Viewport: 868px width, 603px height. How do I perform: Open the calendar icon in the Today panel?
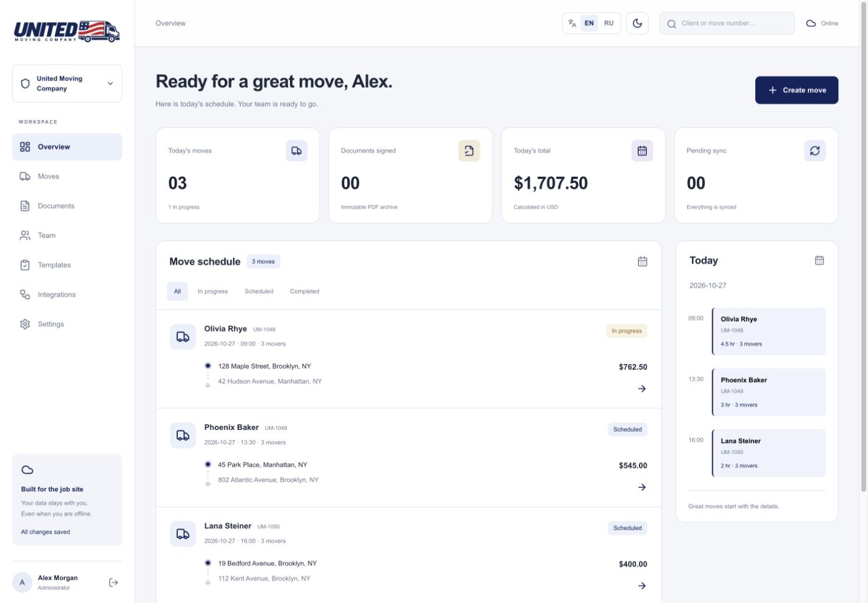819,260
